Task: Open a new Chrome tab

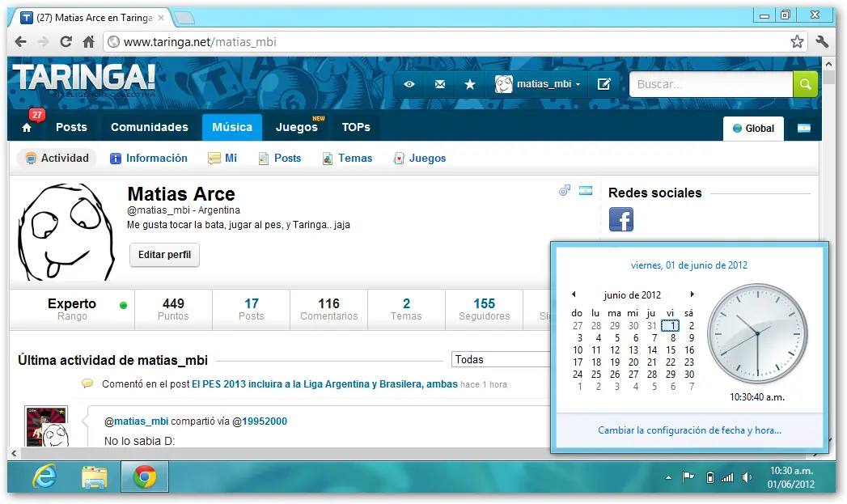Action: 184,18
